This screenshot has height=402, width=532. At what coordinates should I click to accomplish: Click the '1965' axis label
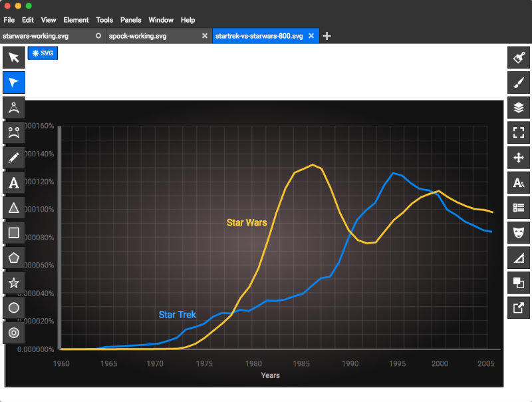click(x=108, y=363)
